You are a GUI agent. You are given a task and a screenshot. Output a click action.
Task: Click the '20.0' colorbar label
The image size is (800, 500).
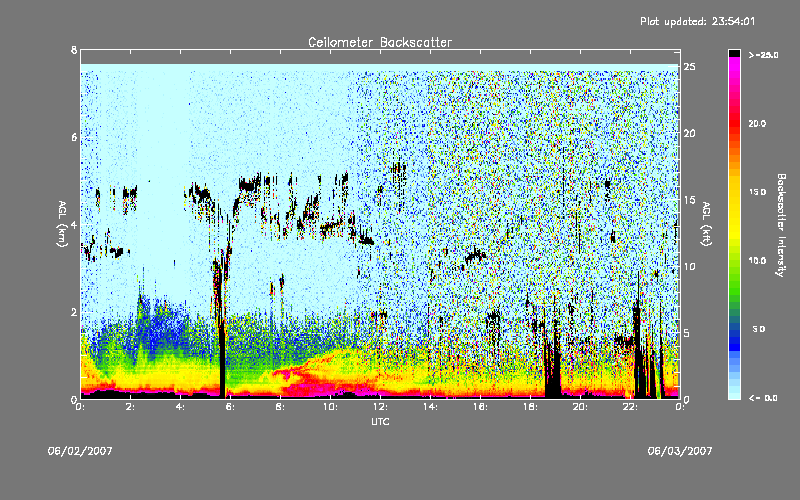757,123
